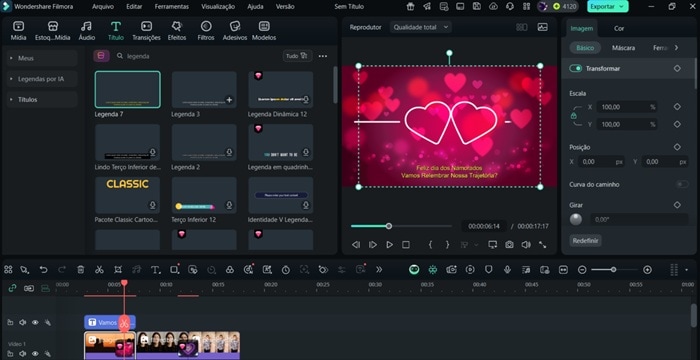Screen dimensions: 700x360
Task: Click the timeline zoom slider handle
Action: [x=613, y=269]
